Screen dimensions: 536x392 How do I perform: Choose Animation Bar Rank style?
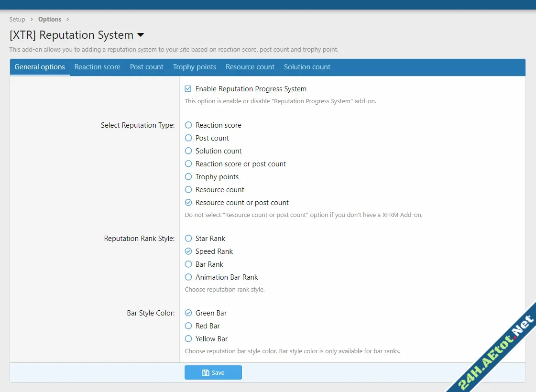point(188,277)
